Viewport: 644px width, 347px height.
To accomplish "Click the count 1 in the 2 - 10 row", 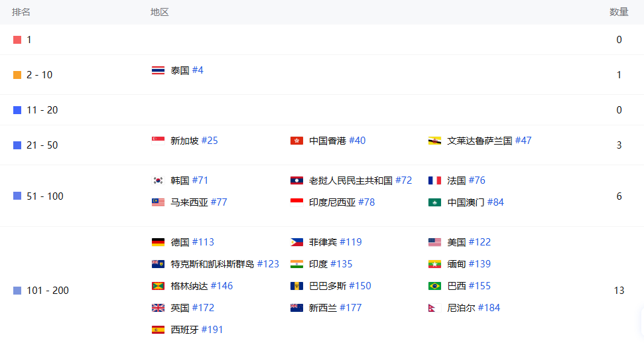I will point(619,75).
